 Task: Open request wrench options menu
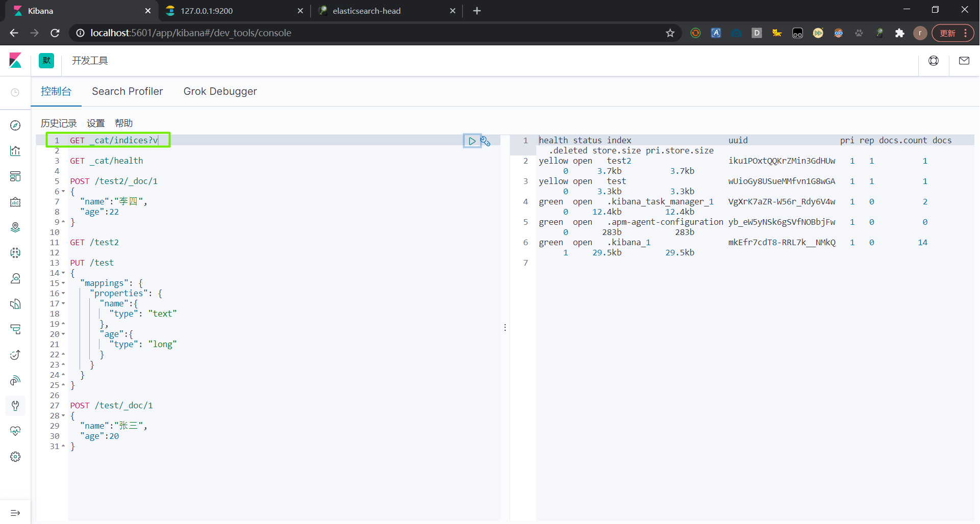tap(485, 141)
